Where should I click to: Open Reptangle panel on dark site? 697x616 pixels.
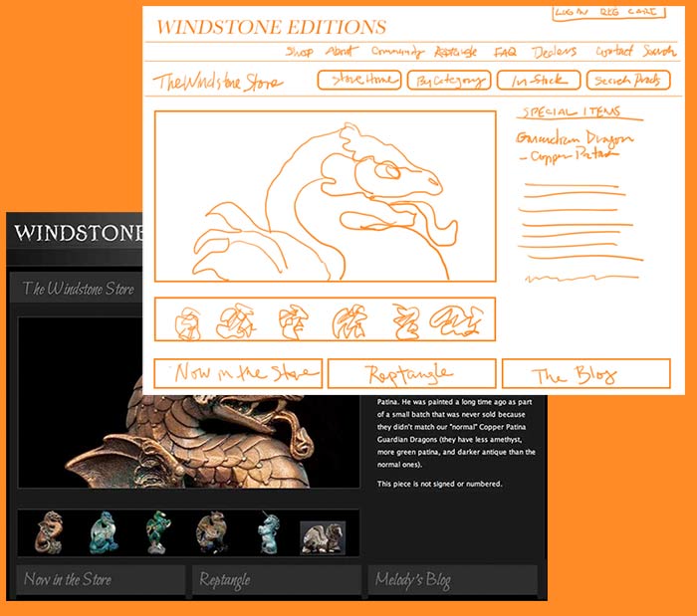tap(277, 579)
